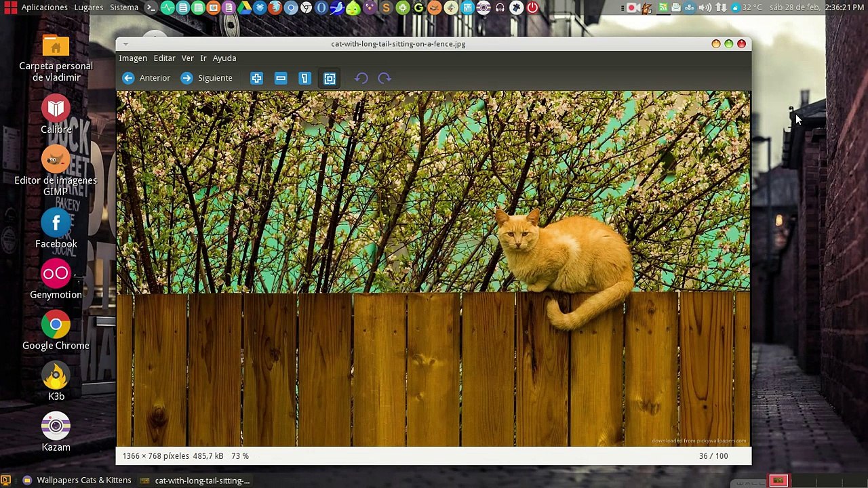868x488 pixels.
Task: Click 73 % zoom level in status bar
Action: pos(240,456)
